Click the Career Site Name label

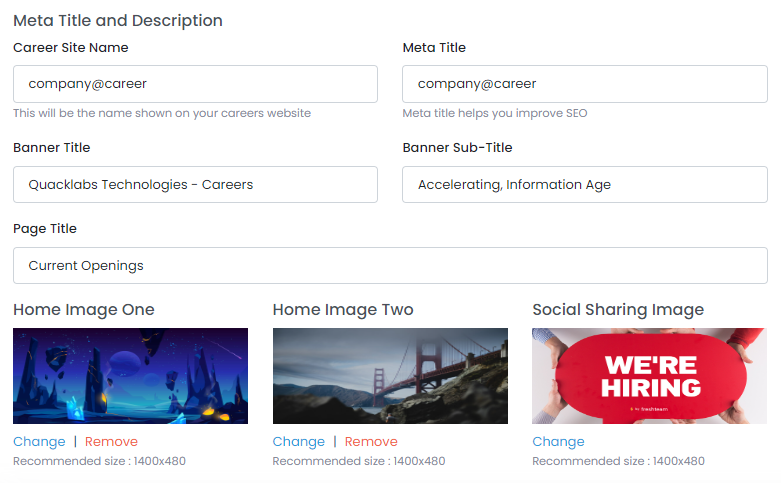tap(70, 47)
